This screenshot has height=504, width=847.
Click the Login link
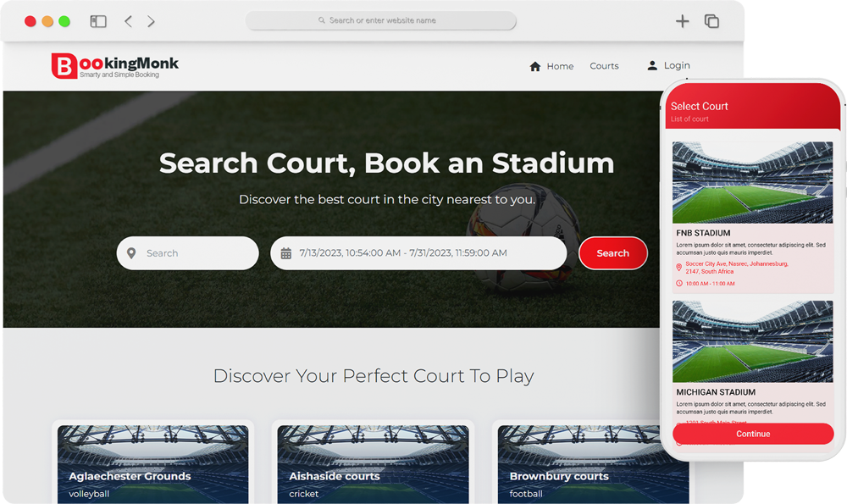click(x=677, y=65)
